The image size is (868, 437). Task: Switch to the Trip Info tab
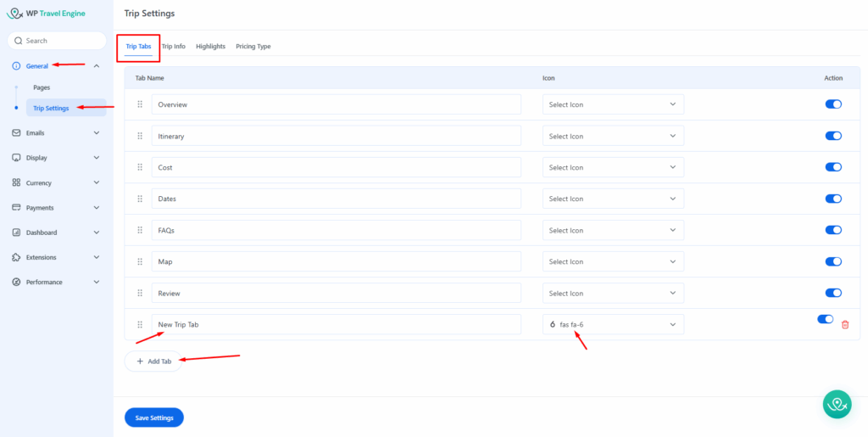tap(173, 47)
